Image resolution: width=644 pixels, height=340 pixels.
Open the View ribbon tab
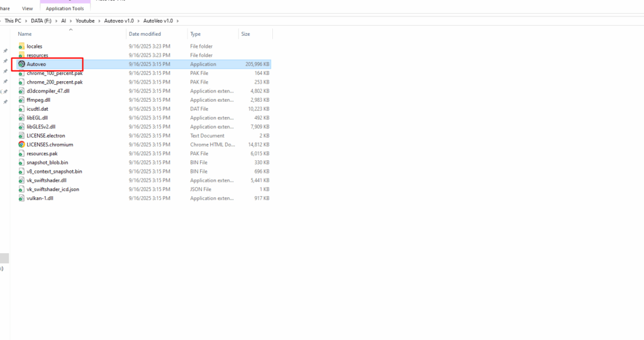click(x=27, y=9)
